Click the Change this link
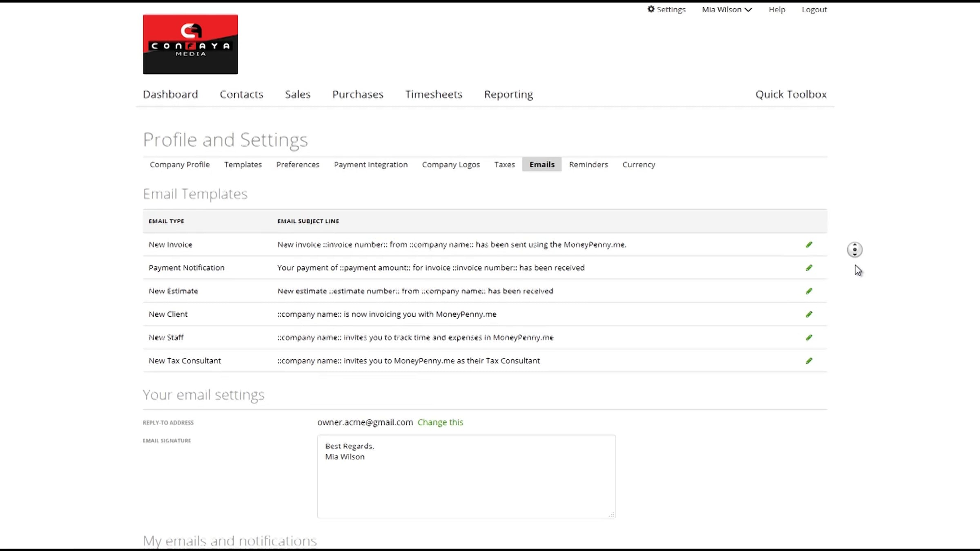The image size is (980, 551). tap(440, 422)
